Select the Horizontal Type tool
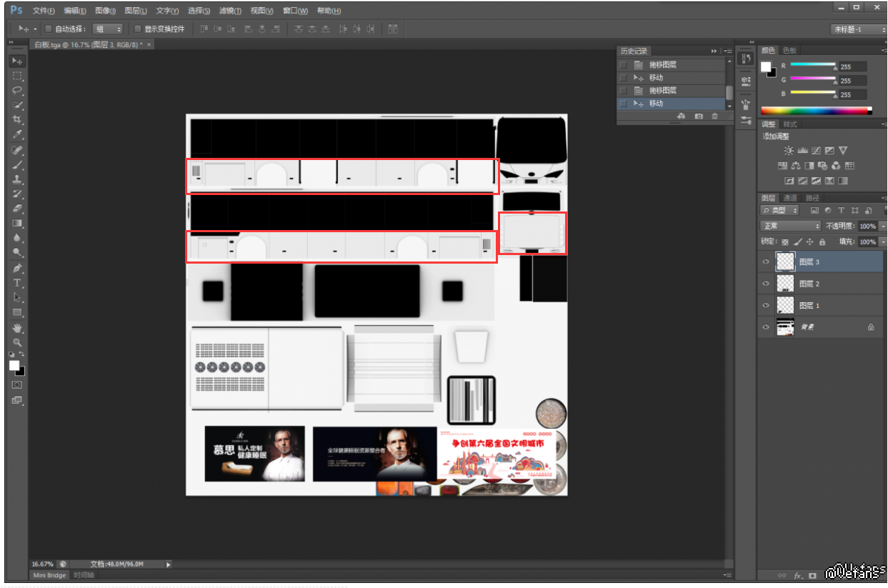The height and width of the screenshot is (588, 888). coord(18,283)
